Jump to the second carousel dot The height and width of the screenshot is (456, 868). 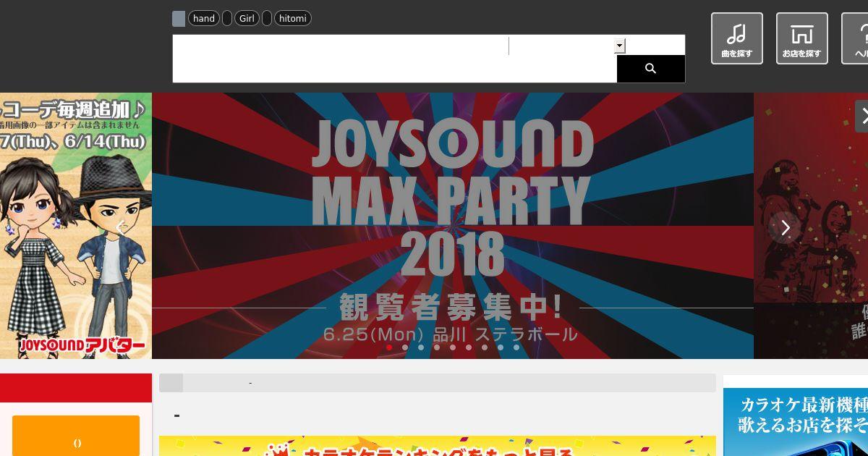click(x=405, y=347)
